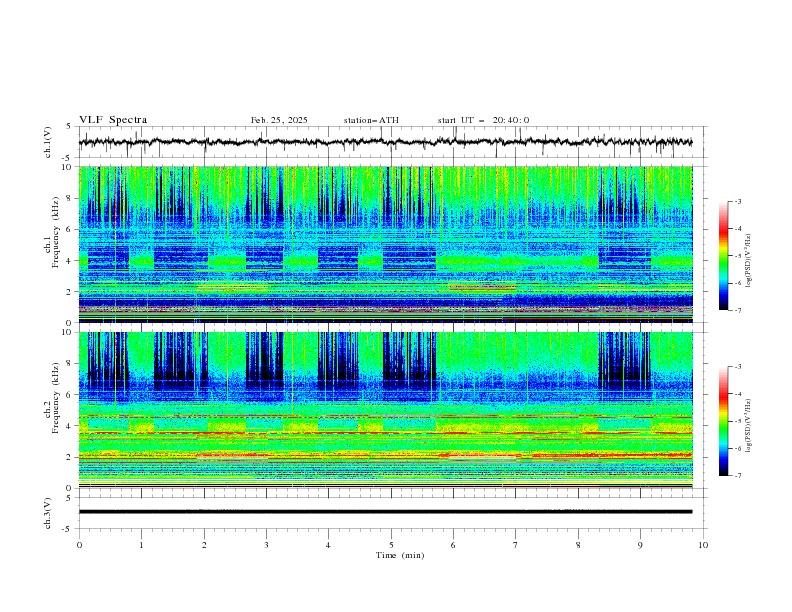Click the "5" volt tick on ch.3(V) axis
792x612 pixels.
[69, 497]
